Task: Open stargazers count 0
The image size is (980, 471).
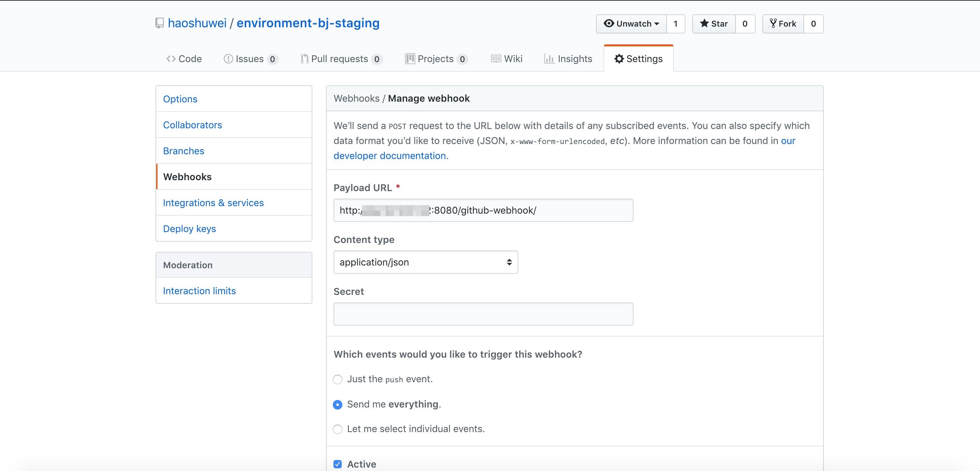Action: pos(745,24)
